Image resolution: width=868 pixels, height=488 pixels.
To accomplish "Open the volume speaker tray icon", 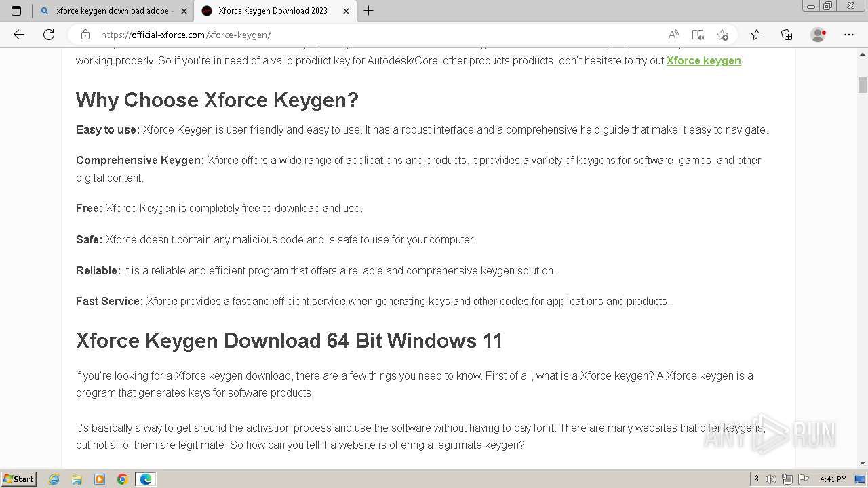I will point(771,479).
